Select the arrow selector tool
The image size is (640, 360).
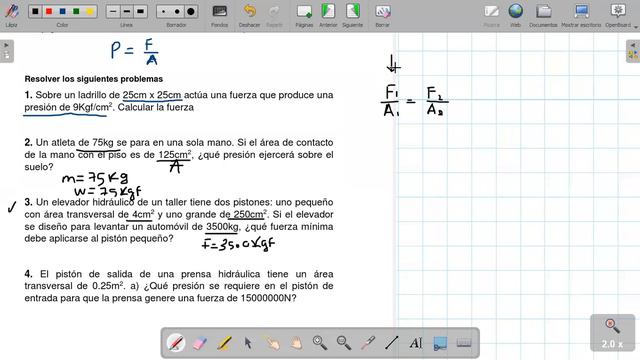[x=248, y=343]
